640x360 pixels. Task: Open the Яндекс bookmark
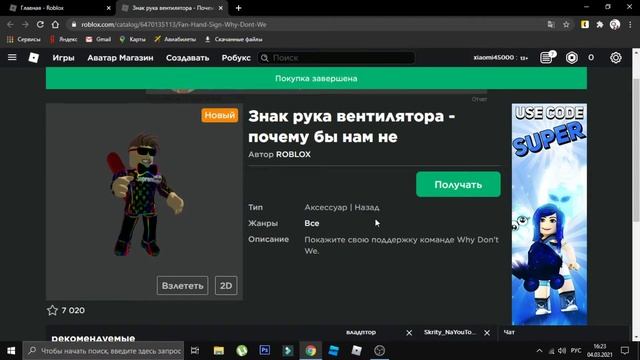click(63, 39)
